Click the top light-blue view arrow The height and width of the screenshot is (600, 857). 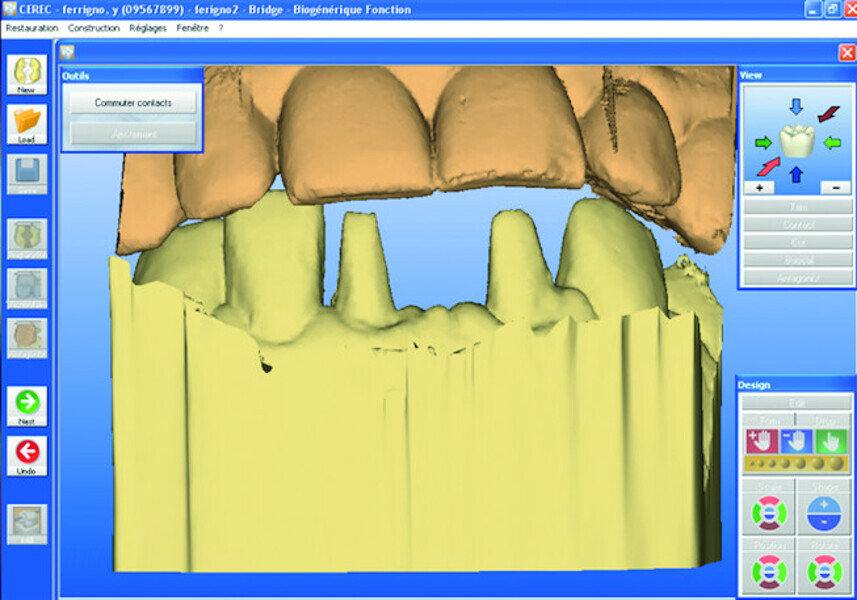796,106
